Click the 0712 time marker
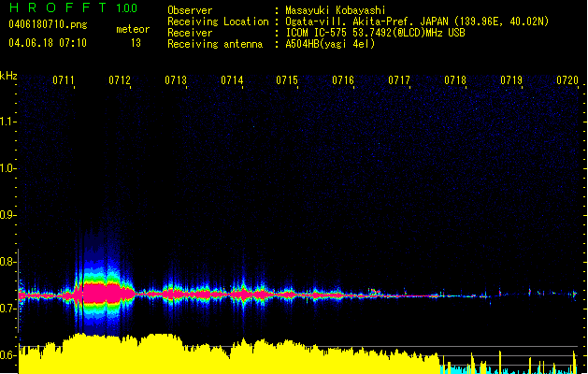 tap(120, 80)
